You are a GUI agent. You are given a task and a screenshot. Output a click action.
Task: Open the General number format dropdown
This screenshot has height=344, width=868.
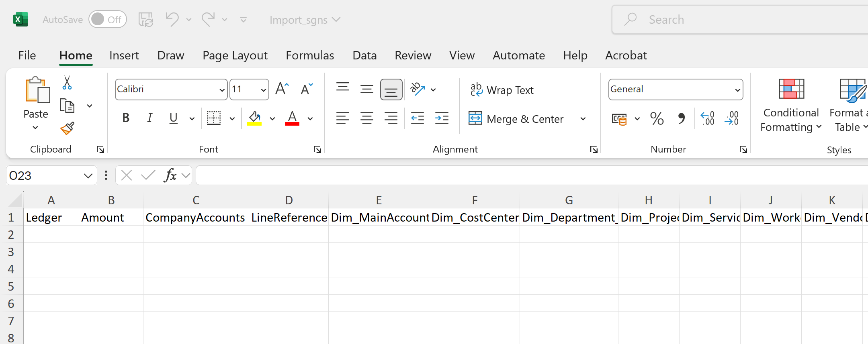click(737, 90)
